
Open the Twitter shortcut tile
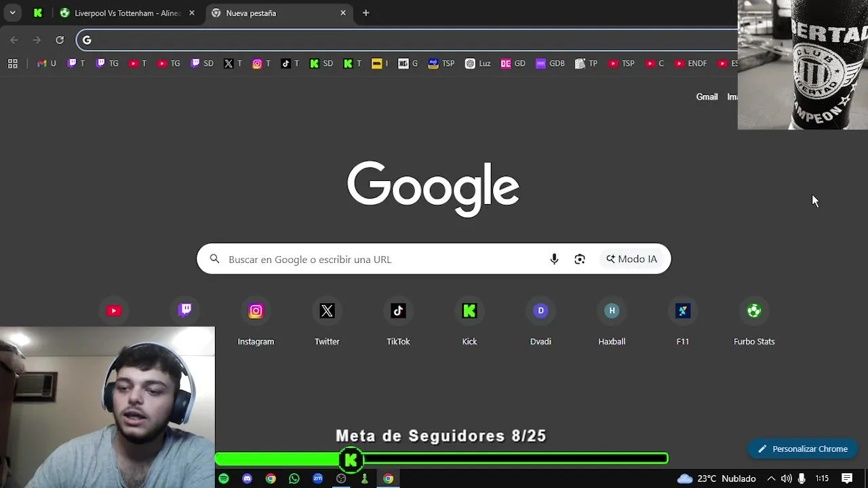[x=327, y=323]
